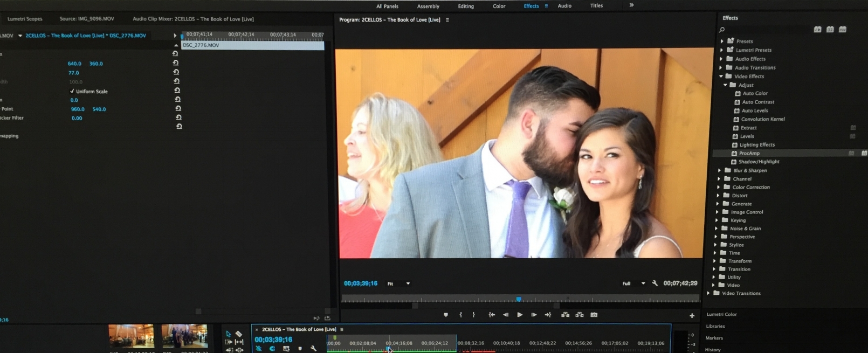The width and height of the screenshot is (868, 353).
Task: Click the Program timecode 00;03;39;16
Action: click(361, 283)
